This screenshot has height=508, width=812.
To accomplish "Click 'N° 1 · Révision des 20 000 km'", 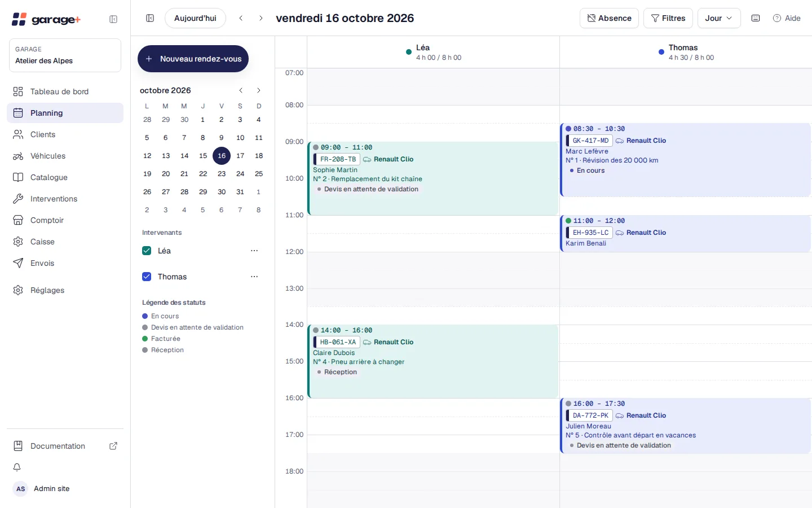I will click(612, 160).
